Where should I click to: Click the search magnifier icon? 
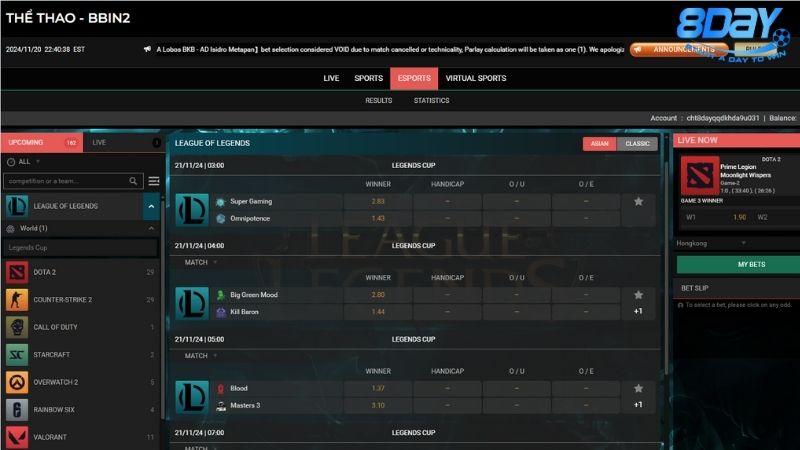click(x=133, y=181)
